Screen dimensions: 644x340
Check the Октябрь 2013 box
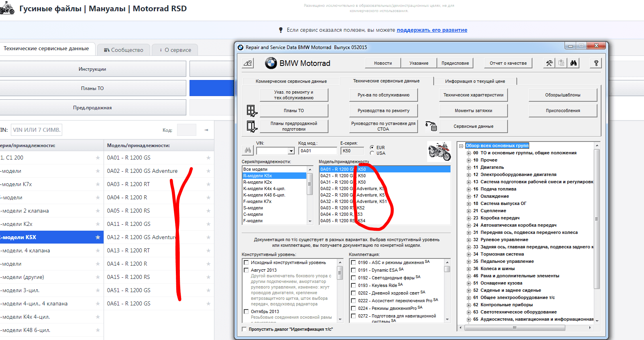click(x=246, y=311)
